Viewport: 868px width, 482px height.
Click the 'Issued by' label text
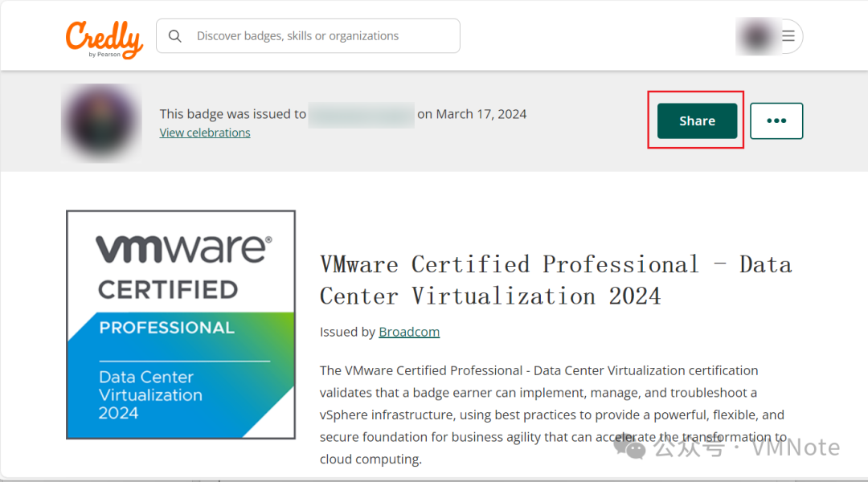point(348,332)
